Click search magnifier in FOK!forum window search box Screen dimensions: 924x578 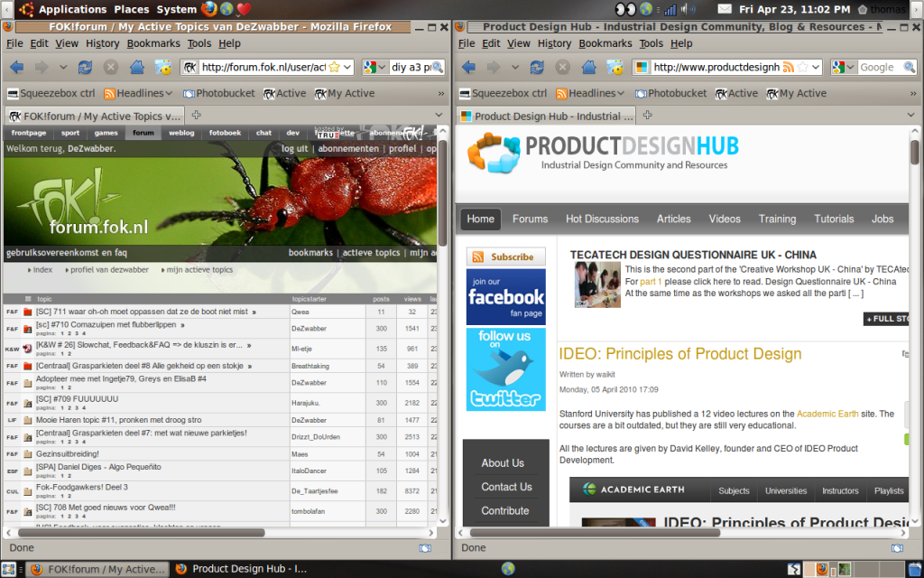(438, 67)
